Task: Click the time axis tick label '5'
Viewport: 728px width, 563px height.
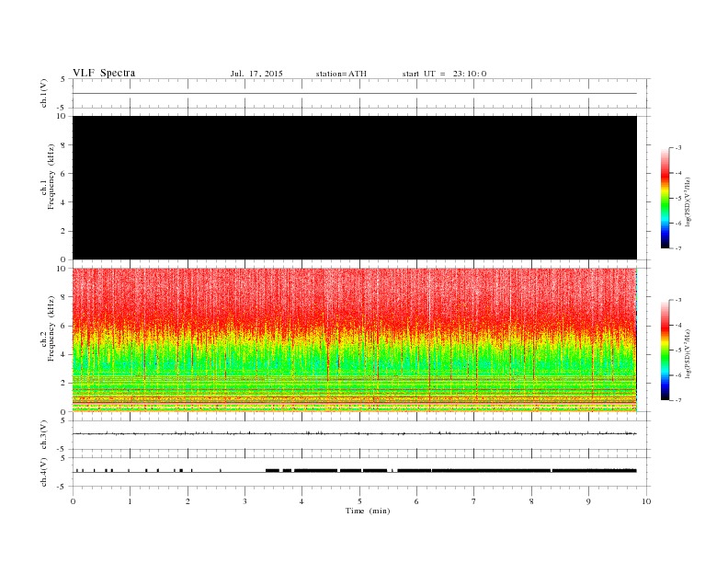Action: click(x=359, y=501)
